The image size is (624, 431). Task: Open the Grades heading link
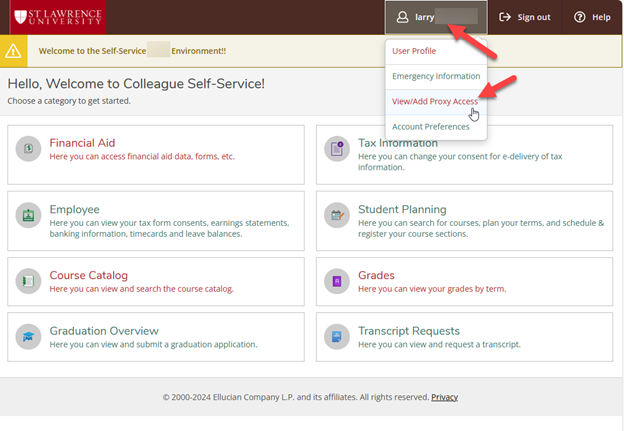pos(376,275)
